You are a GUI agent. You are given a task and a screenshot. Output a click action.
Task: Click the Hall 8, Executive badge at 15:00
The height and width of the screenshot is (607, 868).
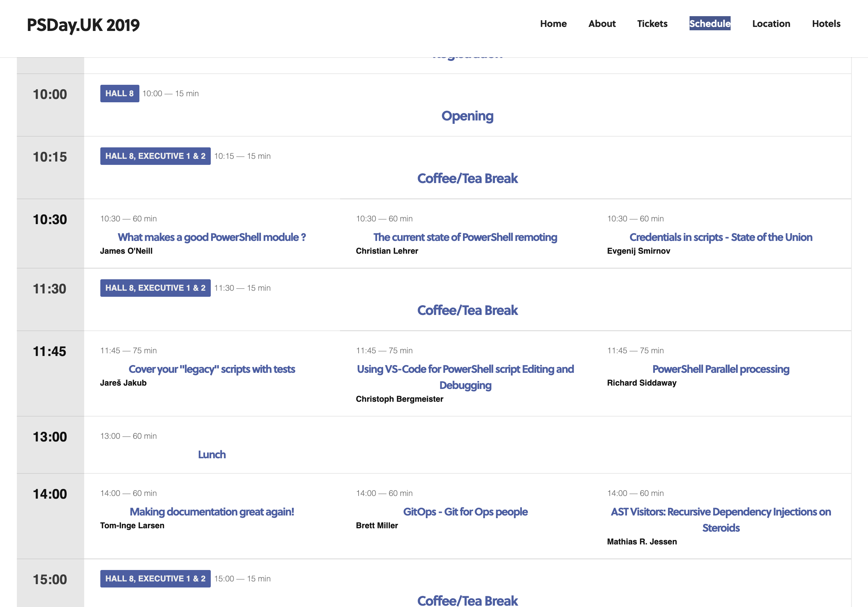pos(155,579)
